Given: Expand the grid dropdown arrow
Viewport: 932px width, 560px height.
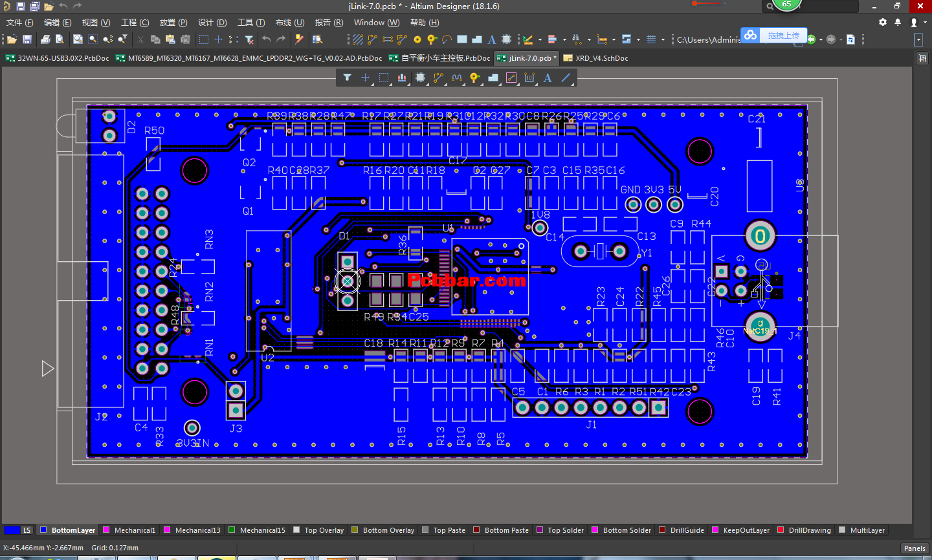Looking at the screenshot, I should point(663,39).
